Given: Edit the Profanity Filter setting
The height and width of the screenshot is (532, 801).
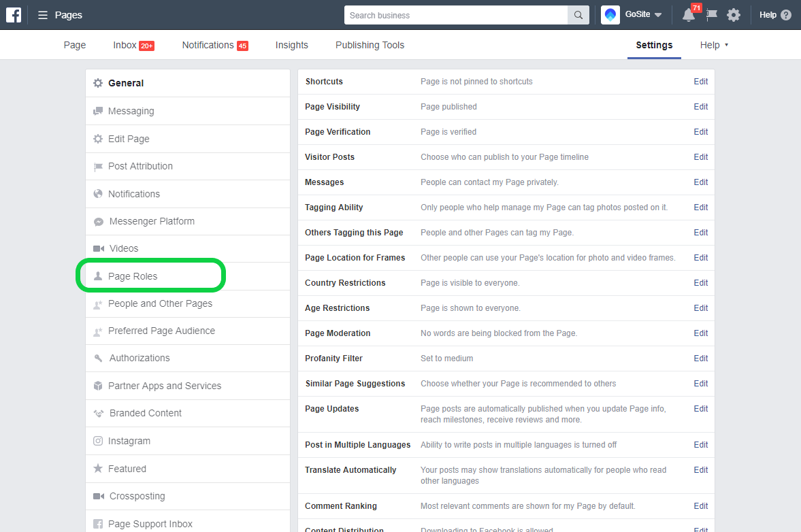Looking at the screenshot, I should point(700,359).
